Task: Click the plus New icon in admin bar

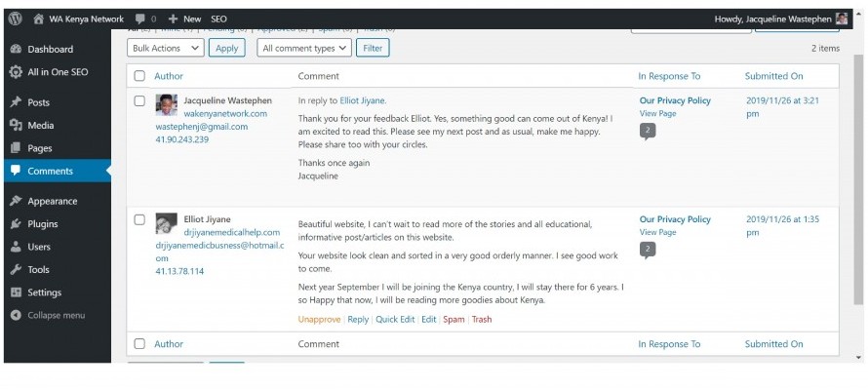Action: click(x=173, y=19)
